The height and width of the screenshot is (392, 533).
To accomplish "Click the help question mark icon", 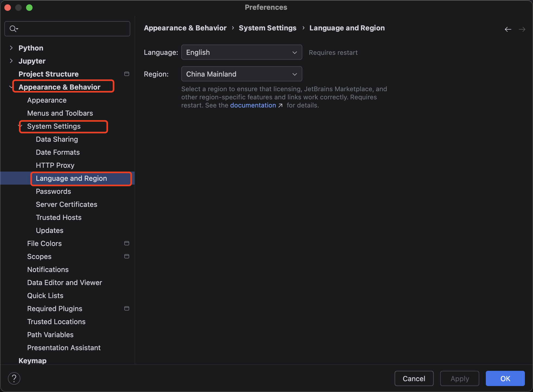I will pos(14,378).
